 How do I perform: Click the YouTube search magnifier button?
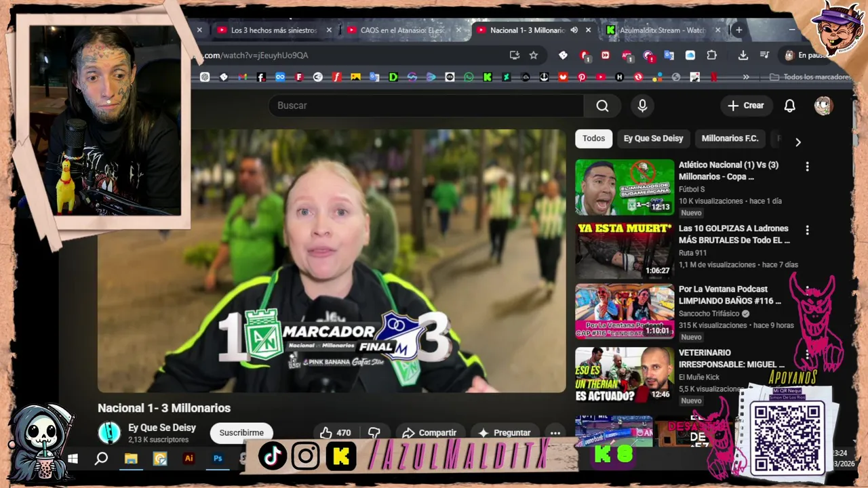click(602, 106)
